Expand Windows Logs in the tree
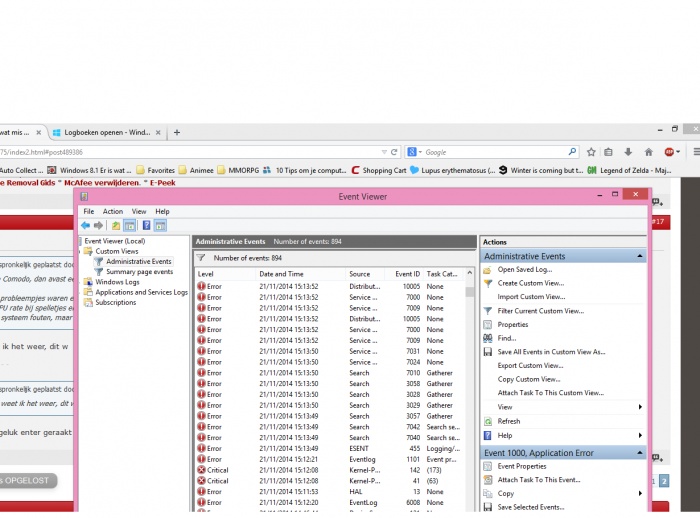The height and width of the screenshot is (518, 700). coord(81,282)
